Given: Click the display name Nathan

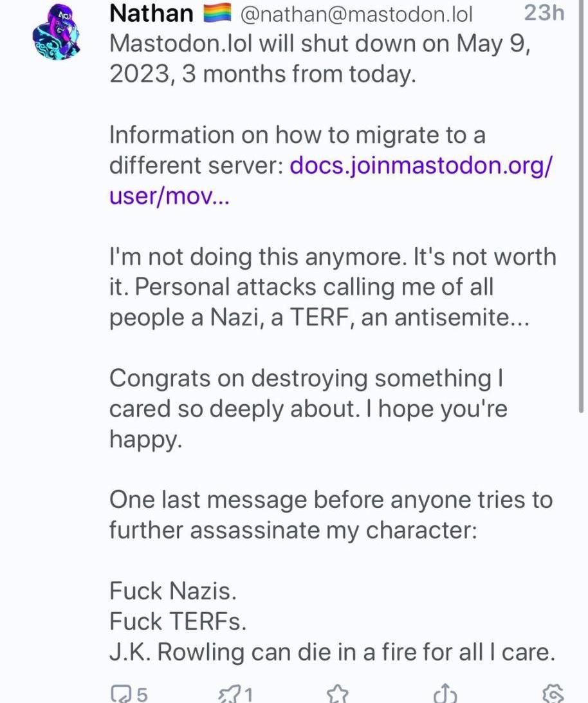Looking at the screenshot, I should tap(151, 14).
